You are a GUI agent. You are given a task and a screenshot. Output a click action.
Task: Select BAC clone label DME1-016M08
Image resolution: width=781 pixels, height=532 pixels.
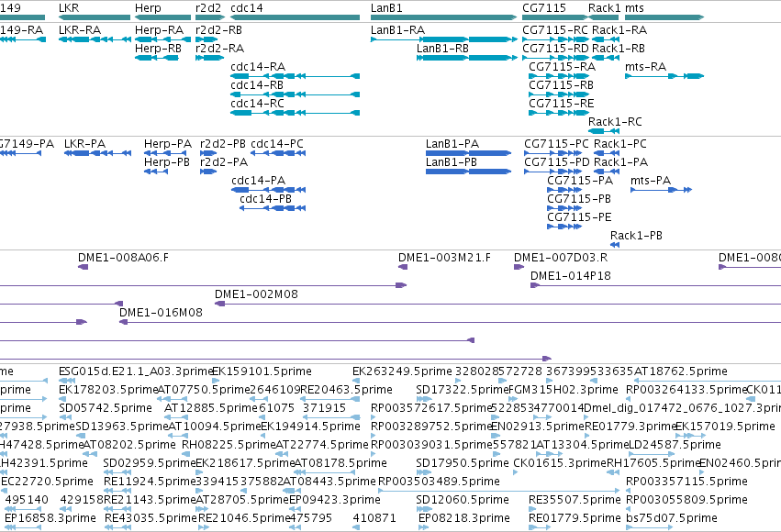click(x=161, y=313)
